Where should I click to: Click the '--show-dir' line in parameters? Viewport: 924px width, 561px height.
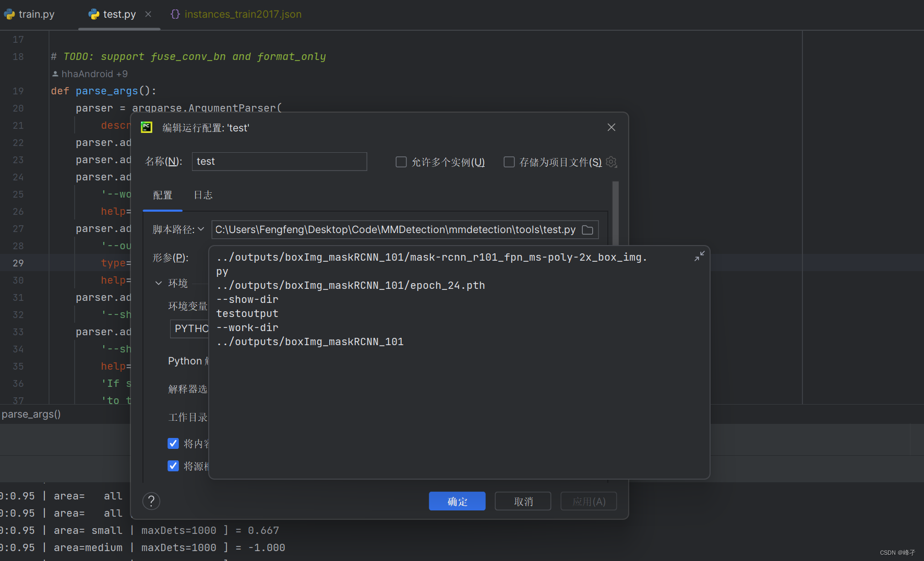pos(247,299)
